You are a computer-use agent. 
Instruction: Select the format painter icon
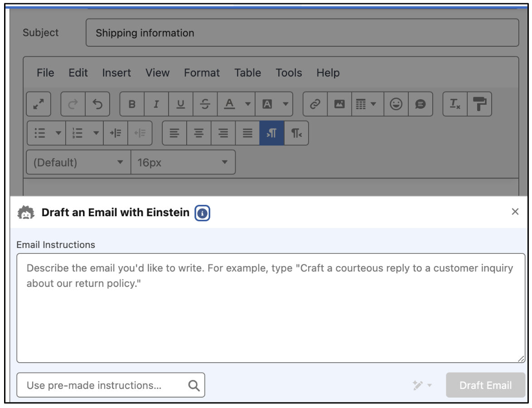479,104
